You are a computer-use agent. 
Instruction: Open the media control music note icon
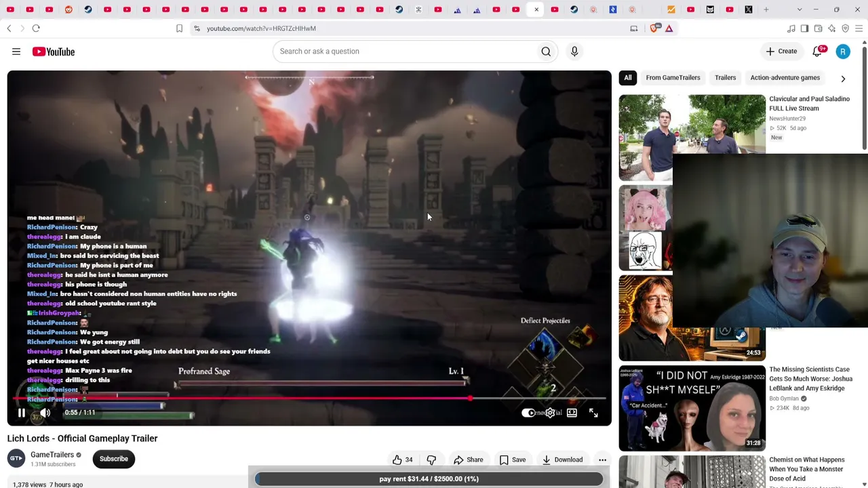tap(791, 28)
